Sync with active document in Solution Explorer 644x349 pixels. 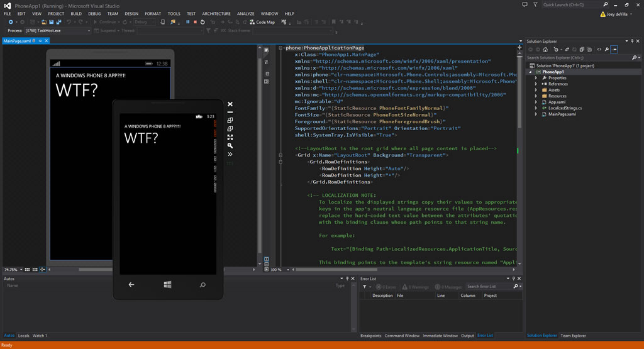pyautogui.click(x=567, y=49)
